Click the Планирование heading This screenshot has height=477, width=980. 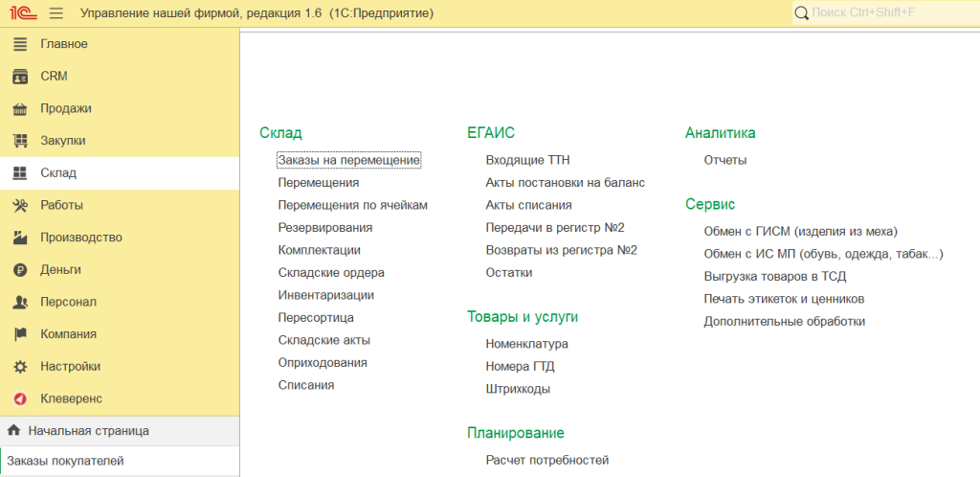coord(516,433)
